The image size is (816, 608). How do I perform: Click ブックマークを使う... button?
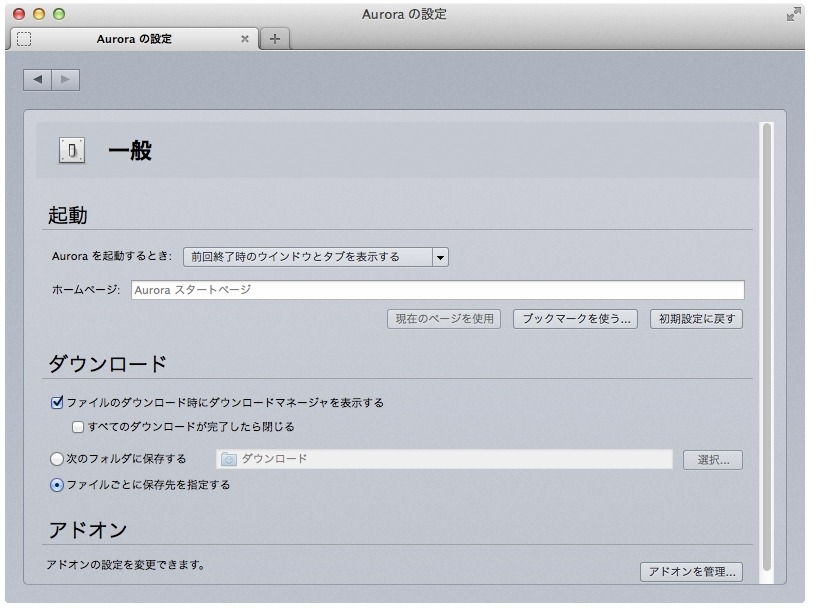[576, 319]
